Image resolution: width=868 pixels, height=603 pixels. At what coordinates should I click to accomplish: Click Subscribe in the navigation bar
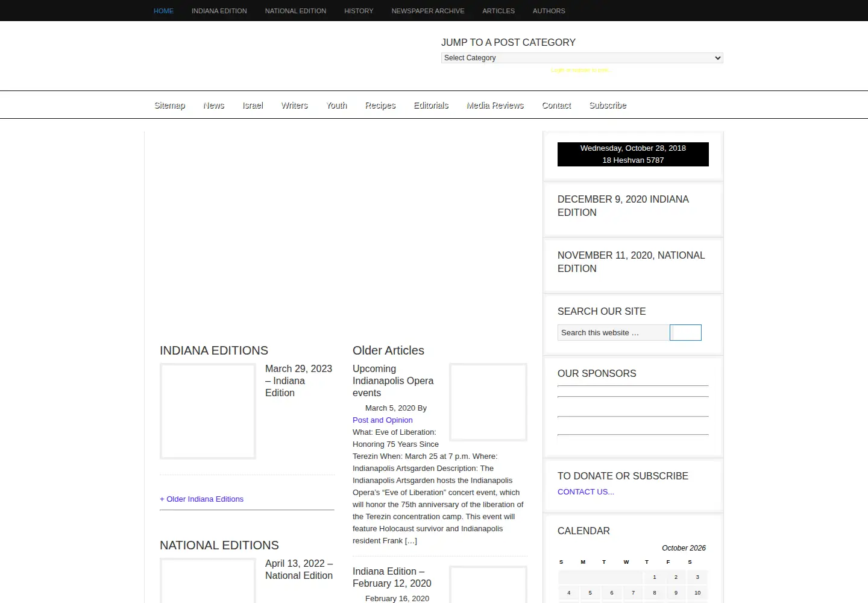pos(608,106)
